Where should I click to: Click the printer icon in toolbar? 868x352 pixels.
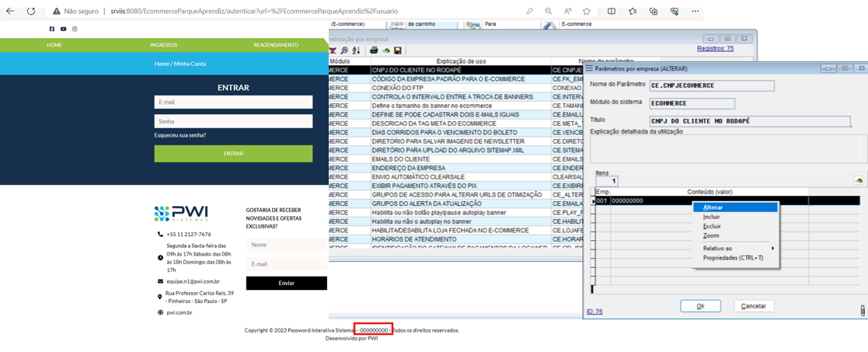[x=374, y=51]
